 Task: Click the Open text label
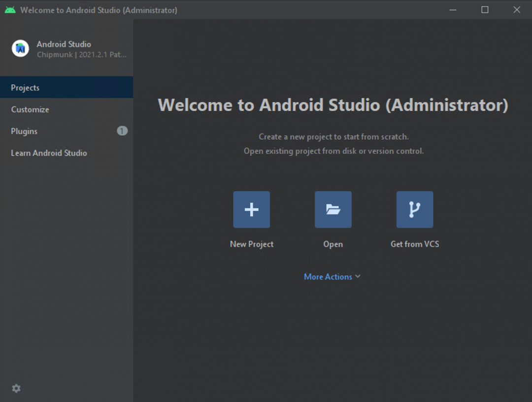333,244
